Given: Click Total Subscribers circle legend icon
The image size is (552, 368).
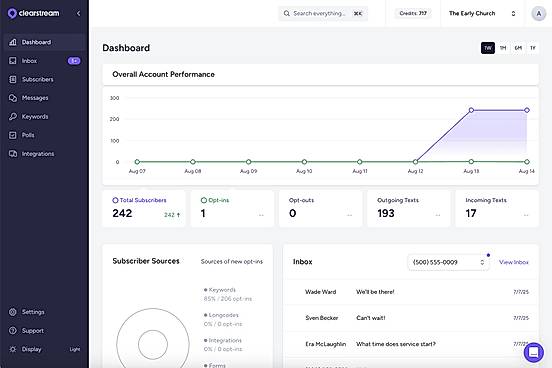Looking at the screenshot, I should [x=115, y=200].
